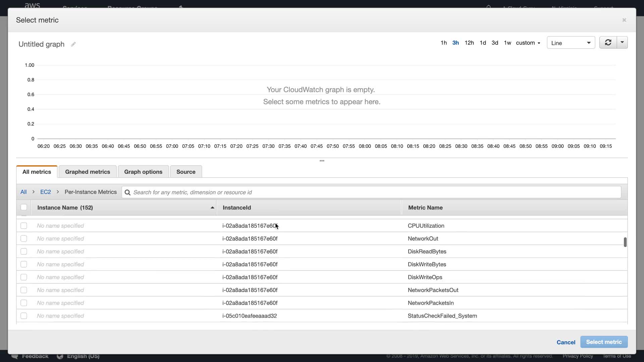Open the refresh options dropdown arrow
The image size is (644, 362).
tap(622, 43)
